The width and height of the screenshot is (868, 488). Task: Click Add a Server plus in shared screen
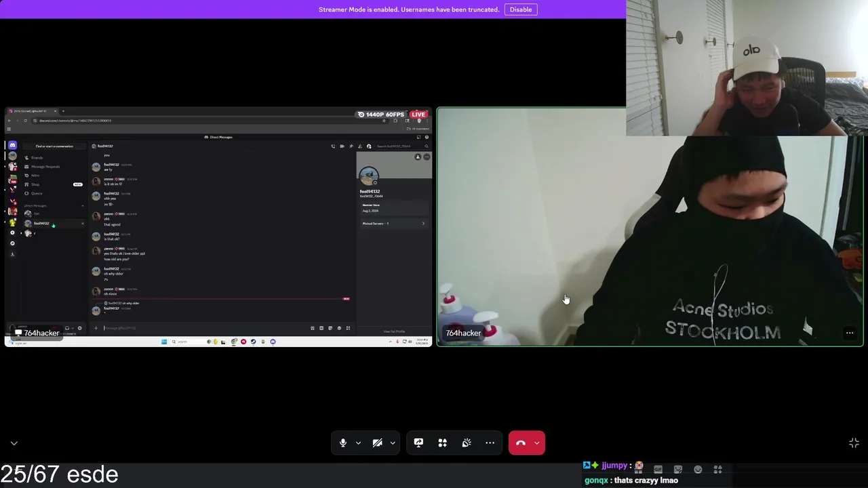(x=12, y=232)
